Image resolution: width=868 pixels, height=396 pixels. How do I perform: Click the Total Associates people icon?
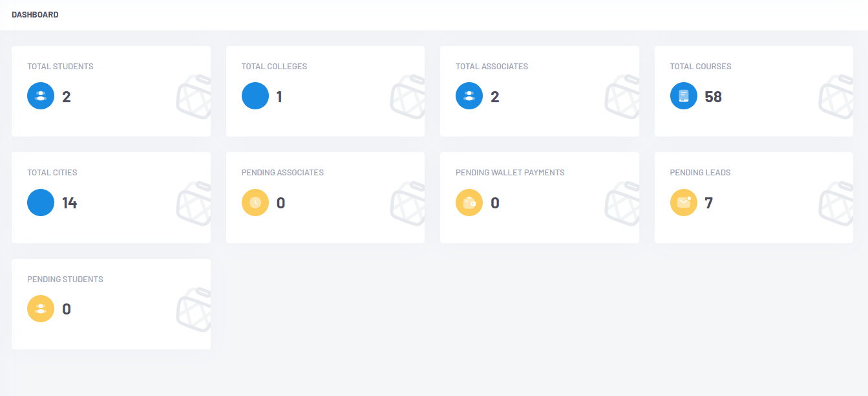[469, 96]
